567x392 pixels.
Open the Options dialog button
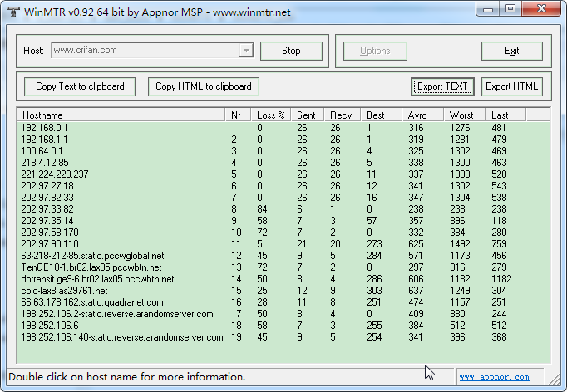click(375, 51)
